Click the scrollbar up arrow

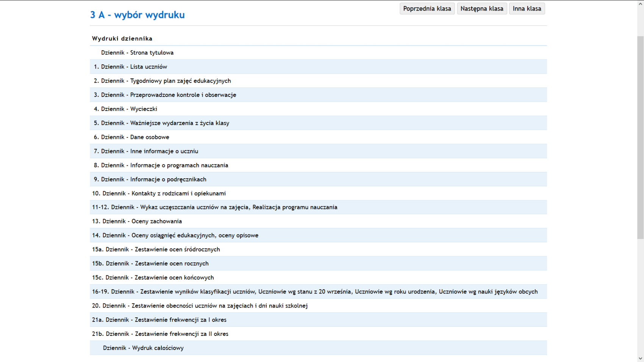pyautogui.click(x=640, y=3)
